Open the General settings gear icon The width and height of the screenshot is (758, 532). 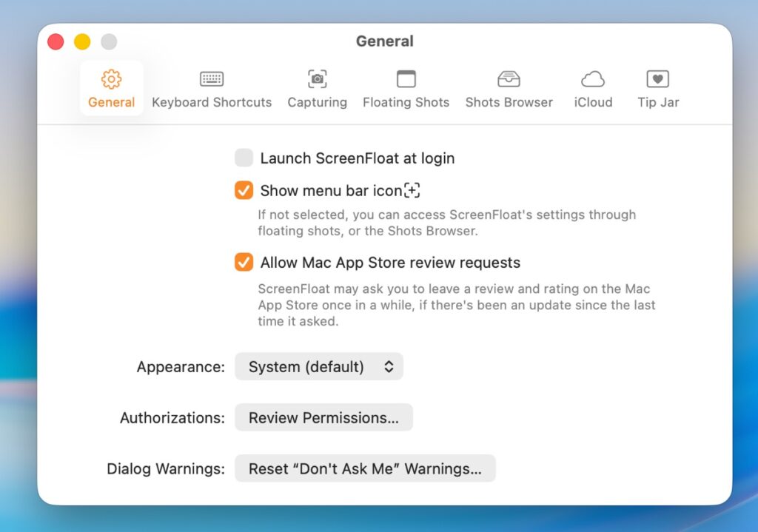pyautogui.click(x=111, y=79)
